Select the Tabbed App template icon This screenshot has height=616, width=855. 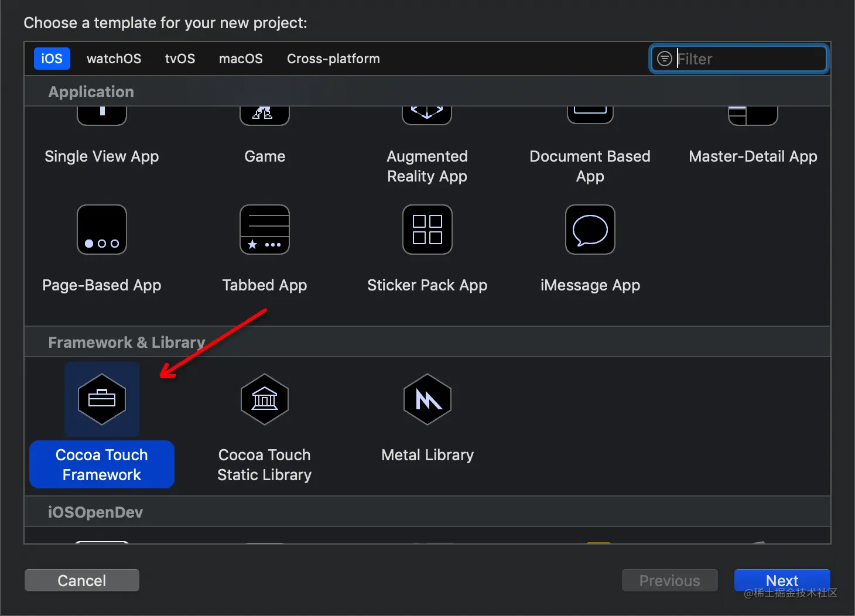pos(265,230)
